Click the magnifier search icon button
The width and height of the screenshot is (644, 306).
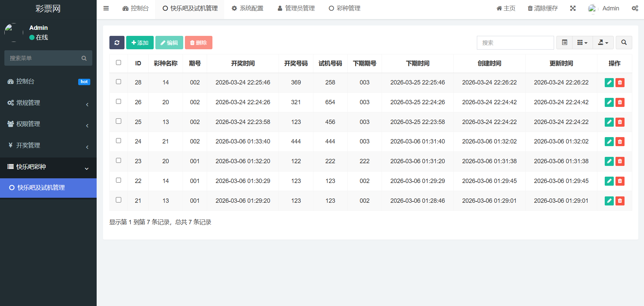[624, 43]
